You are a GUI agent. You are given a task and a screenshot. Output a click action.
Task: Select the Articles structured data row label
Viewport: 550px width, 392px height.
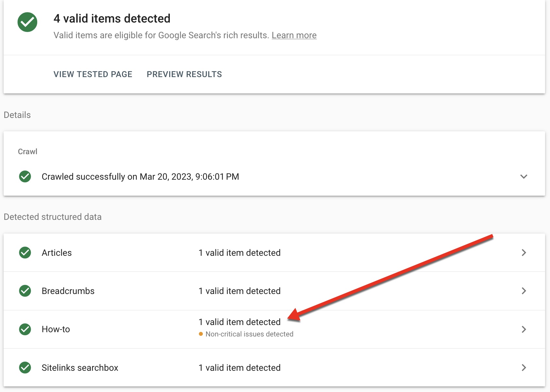coord(57,253)
